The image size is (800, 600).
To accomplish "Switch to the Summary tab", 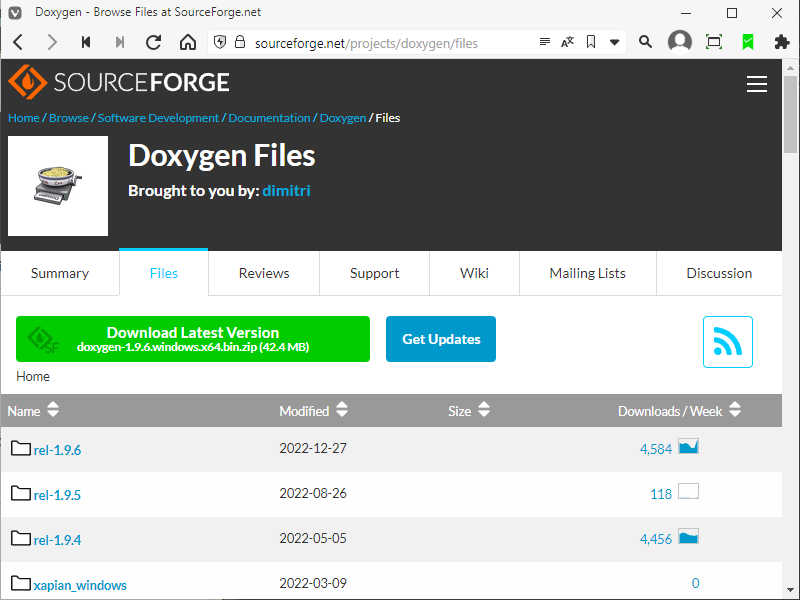I will (60, 273).
